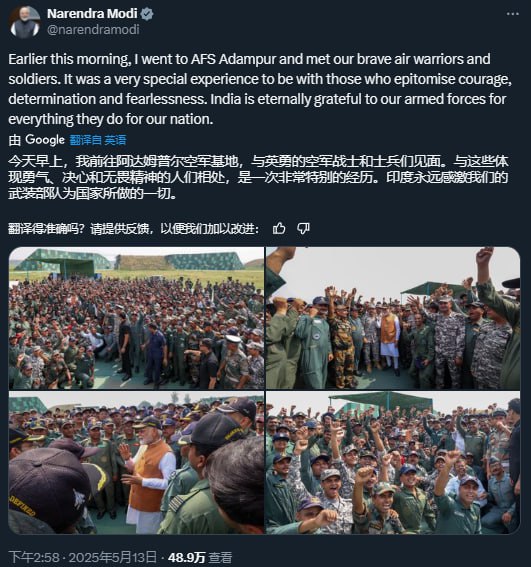531x567 pixels.
Task: Click the 48.9万 查看 view count
Action: tap(199, 557)
